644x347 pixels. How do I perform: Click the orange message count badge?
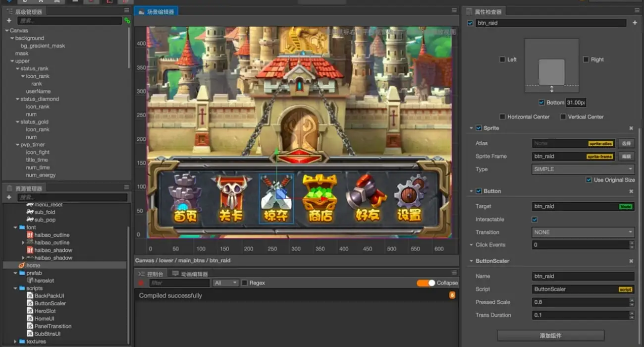pos(452,295)
